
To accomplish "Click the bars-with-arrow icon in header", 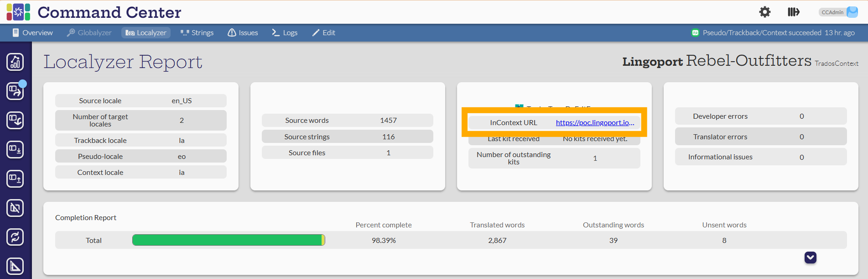I will pos(793,12).
